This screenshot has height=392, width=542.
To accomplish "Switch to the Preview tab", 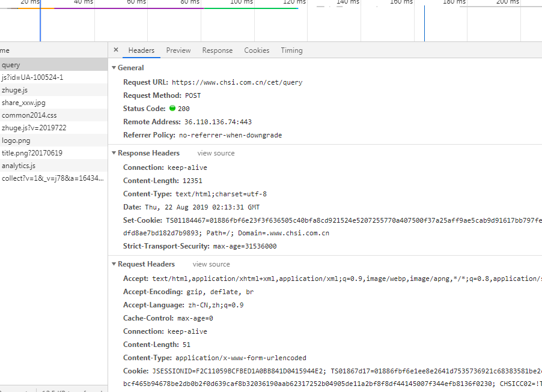I will tap(178, 50).
